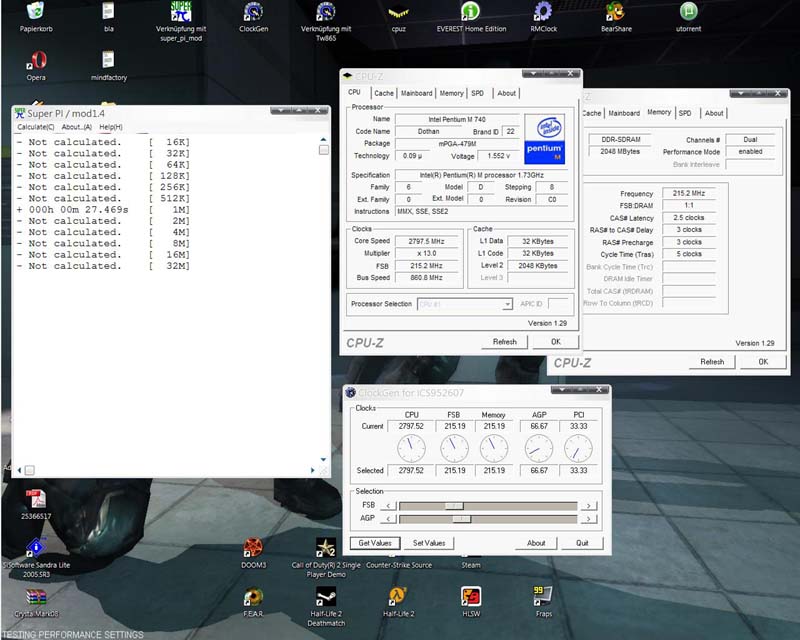
Task: Launch the DOOM3 desktop icon
Action: (253, 547)
